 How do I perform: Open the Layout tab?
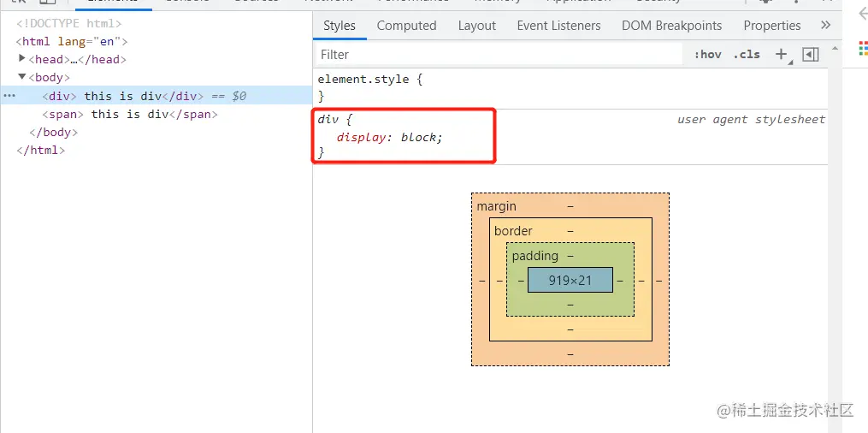click(476, 26)
